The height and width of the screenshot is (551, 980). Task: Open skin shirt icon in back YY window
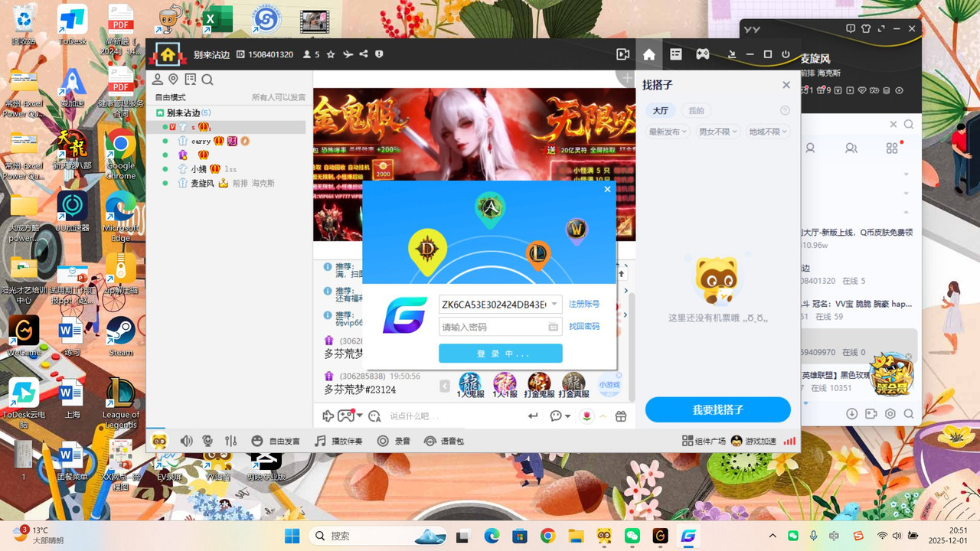tap(866, 29)
